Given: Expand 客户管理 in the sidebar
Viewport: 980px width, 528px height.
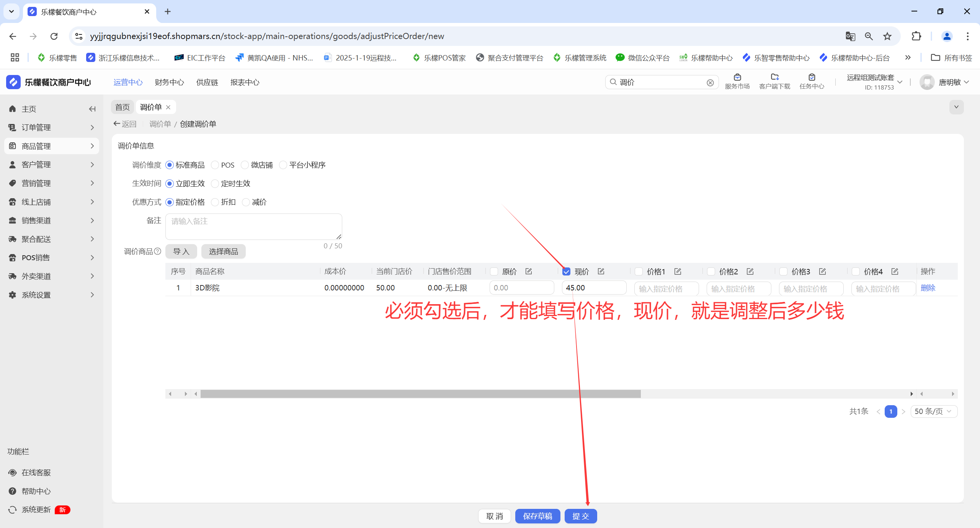Looking at the screenshot, I should [x=51, y=165].
